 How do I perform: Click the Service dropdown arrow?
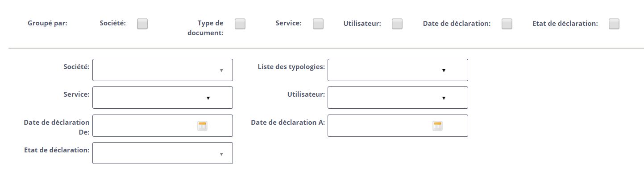[208, 98]
